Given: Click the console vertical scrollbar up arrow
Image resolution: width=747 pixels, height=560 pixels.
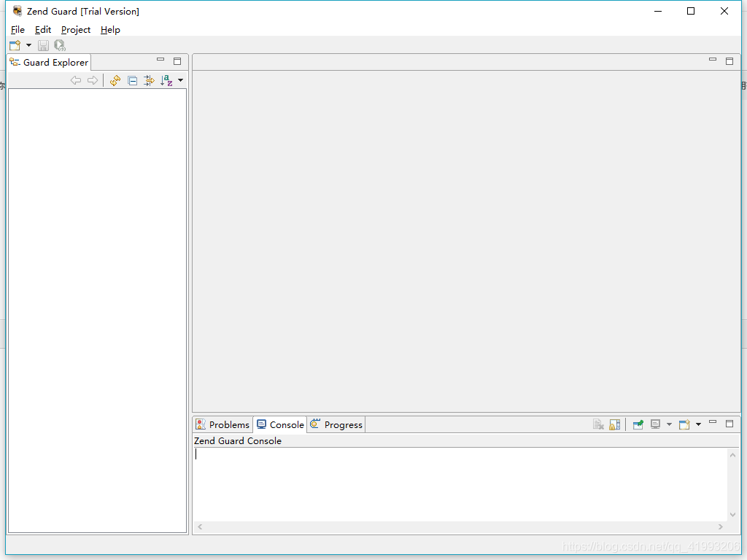Looking at the screenshot, I should 732,455.
